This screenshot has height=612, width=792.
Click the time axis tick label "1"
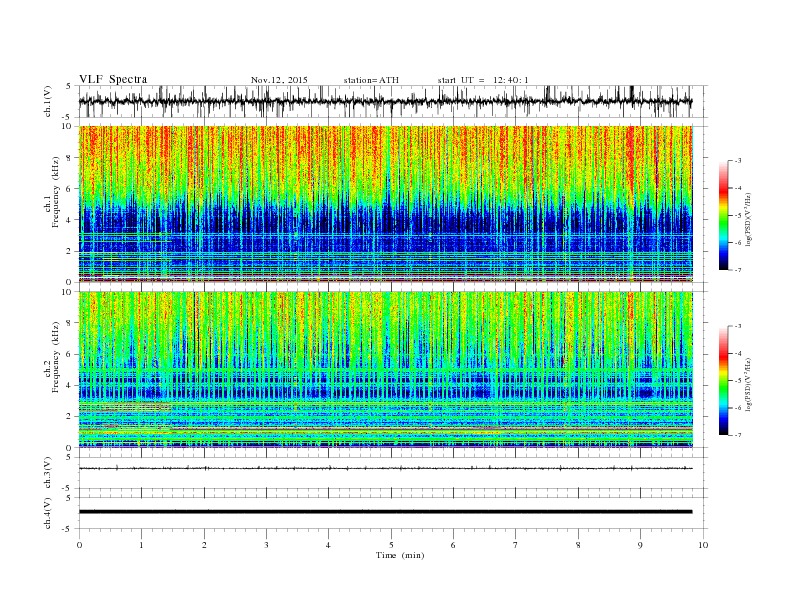tap(141, 545)
